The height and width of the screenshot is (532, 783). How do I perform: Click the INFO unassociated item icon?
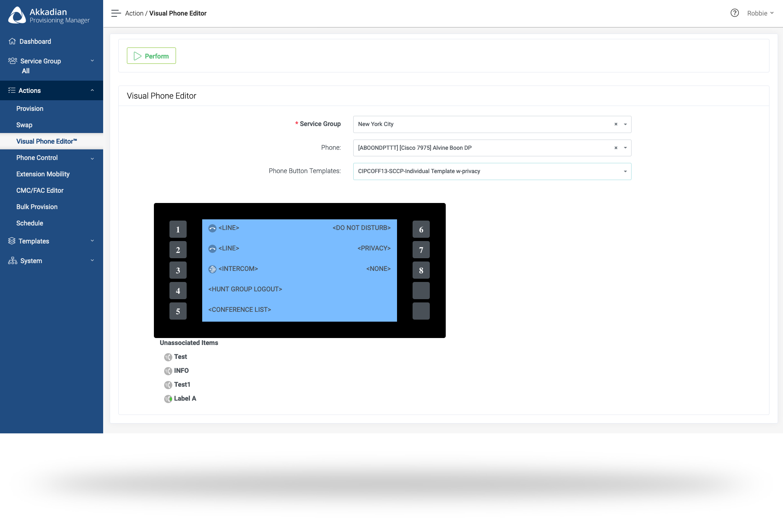[x=168, y=371]
